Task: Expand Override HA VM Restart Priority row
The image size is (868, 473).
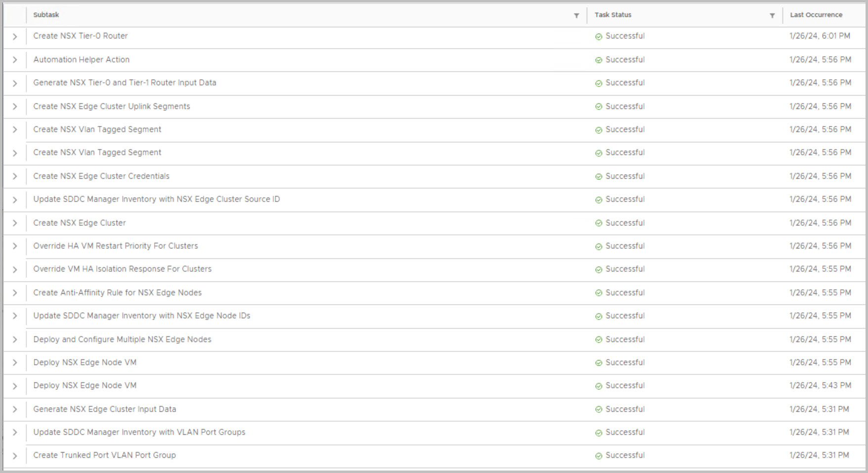Action: pos(15,246)
